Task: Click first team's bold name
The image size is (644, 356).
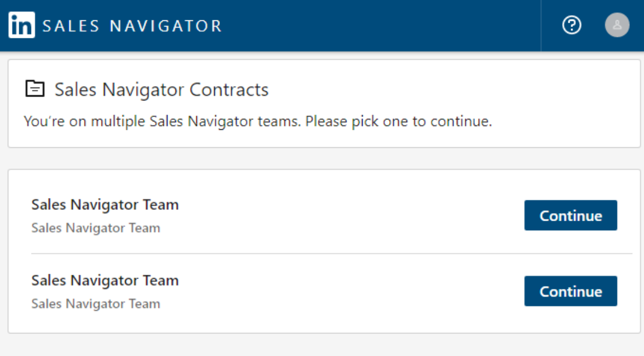Action: 105,204
